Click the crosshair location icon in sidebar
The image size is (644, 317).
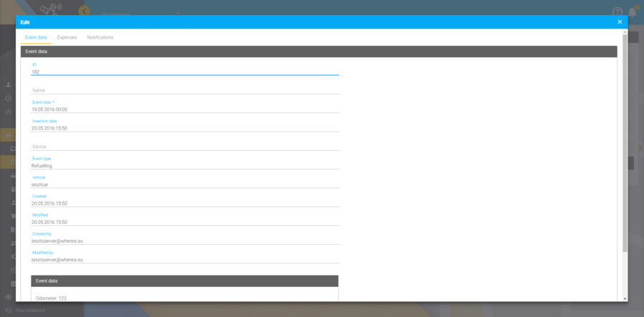[8, 297]
